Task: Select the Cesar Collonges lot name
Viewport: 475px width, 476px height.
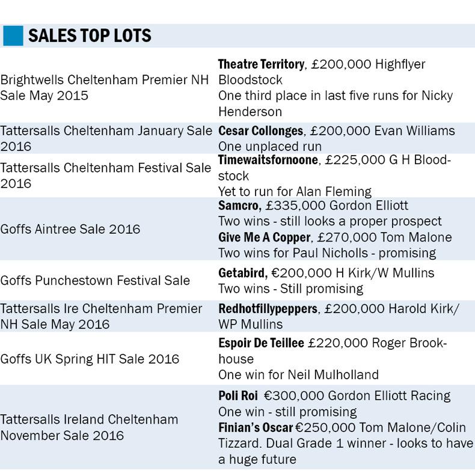Action: [260, 131]
